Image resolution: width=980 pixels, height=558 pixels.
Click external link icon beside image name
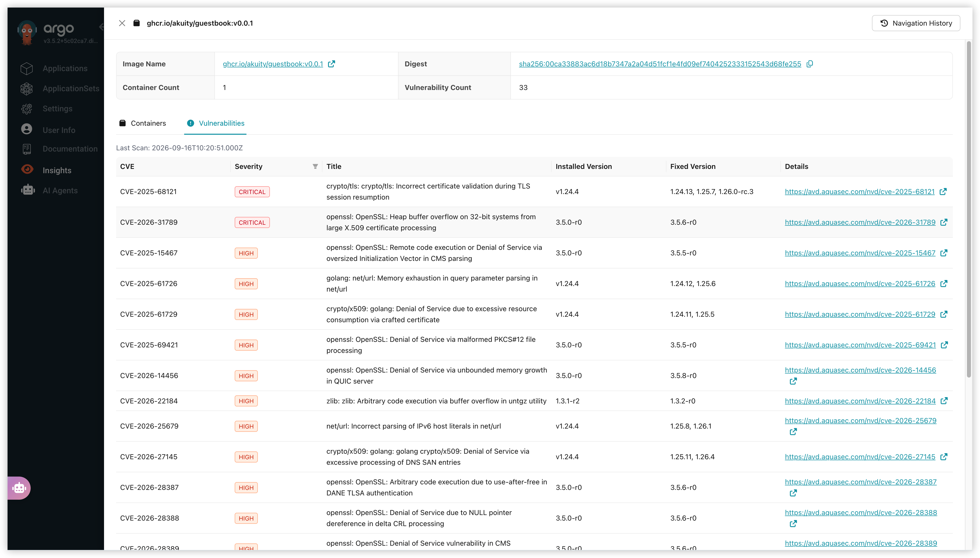pos(331,64)
